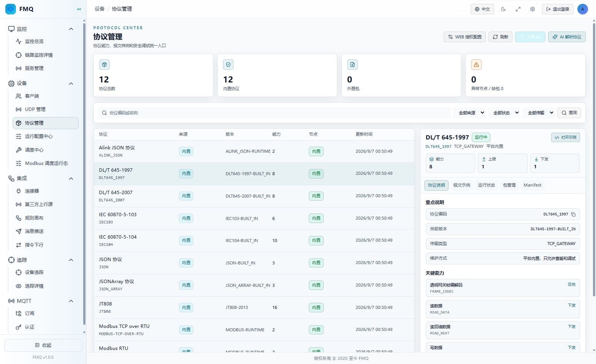This screenshot has height=364, width=596.
Task: Toggle dark mode moon icon
Action: click(x=503, y=9)
